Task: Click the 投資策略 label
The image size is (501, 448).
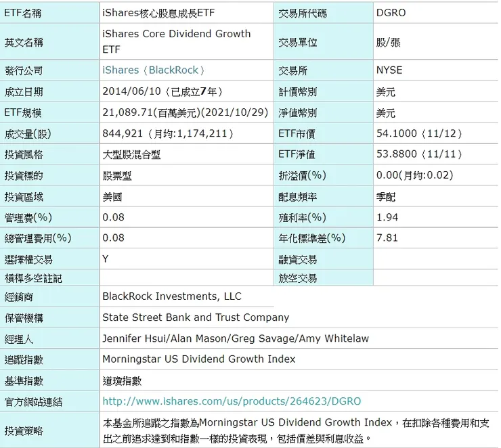Action: point(23,431)
